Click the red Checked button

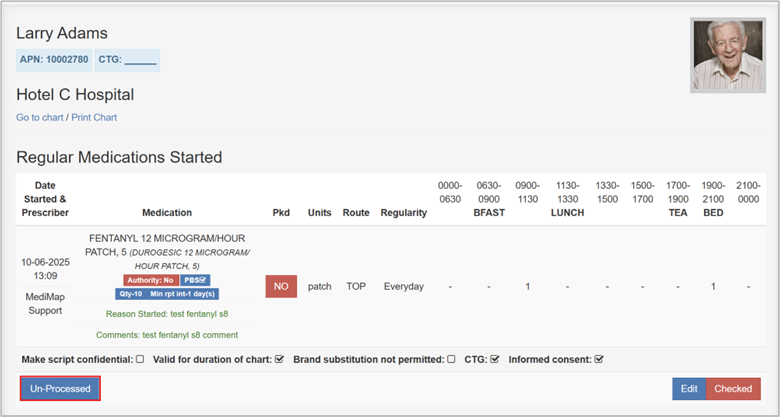[734, 389]
